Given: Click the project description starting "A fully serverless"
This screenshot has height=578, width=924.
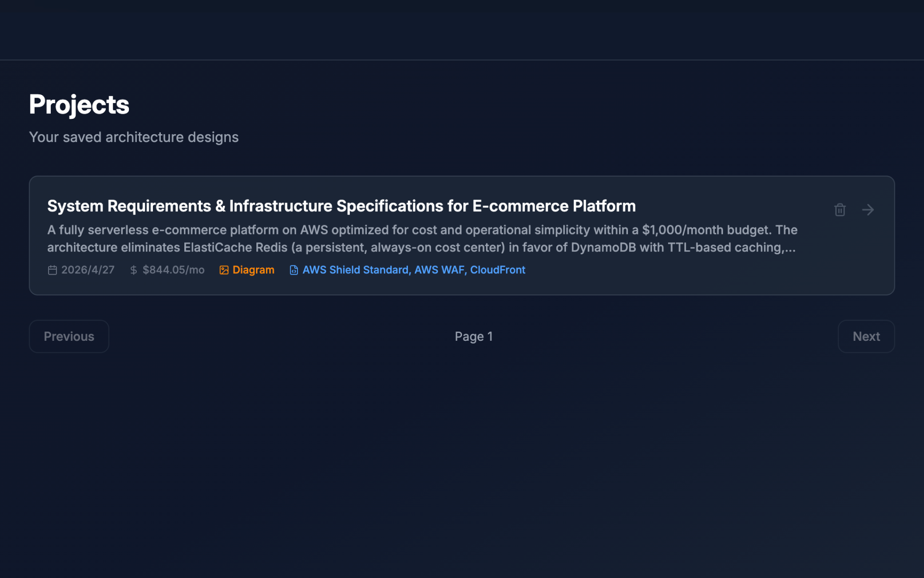Looking at the screenshot, I should tap(422, 239).
